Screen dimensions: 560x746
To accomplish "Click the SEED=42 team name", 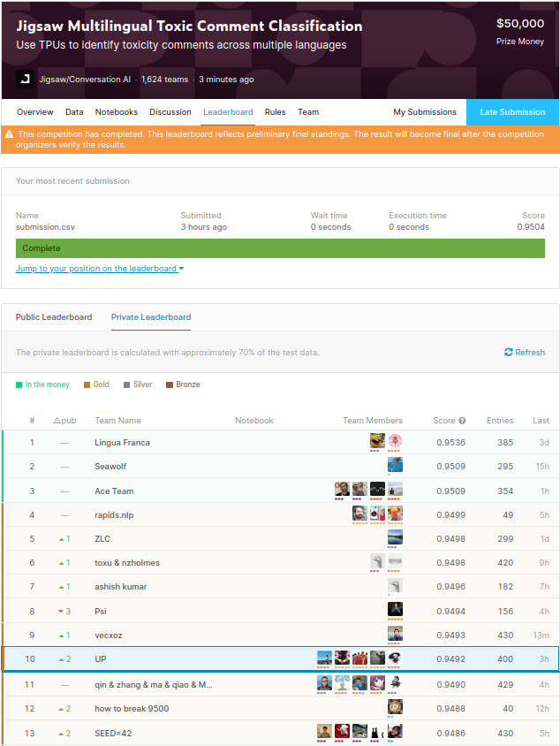I will point(113,733).
